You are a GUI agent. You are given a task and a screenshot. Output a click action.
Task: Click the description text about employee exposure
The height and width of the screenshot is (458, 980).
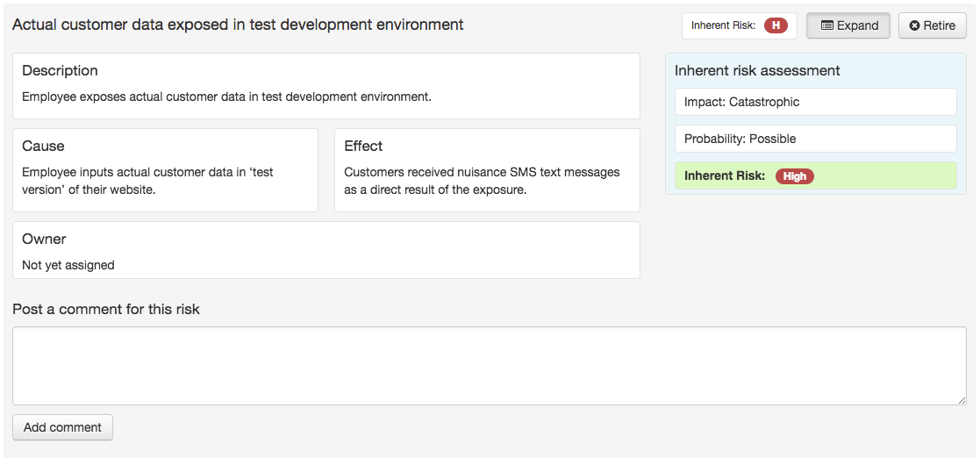[226, 97]
